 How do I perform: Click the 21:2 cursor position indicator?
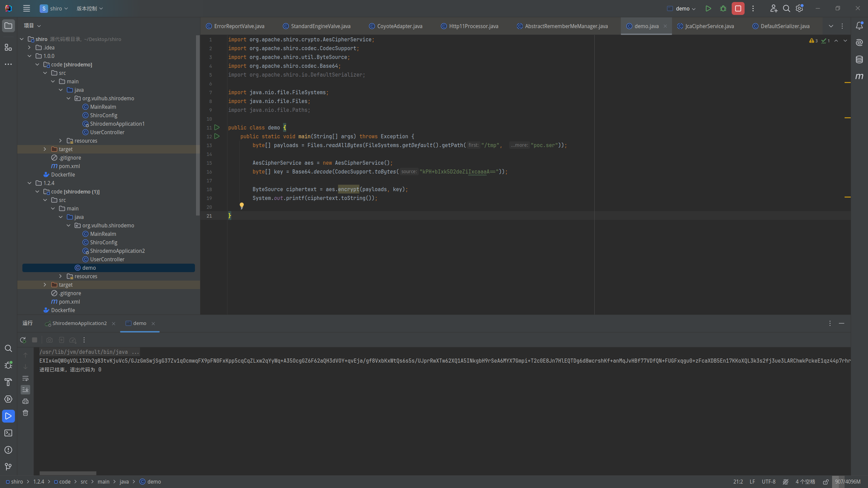[x=738, y=482]
